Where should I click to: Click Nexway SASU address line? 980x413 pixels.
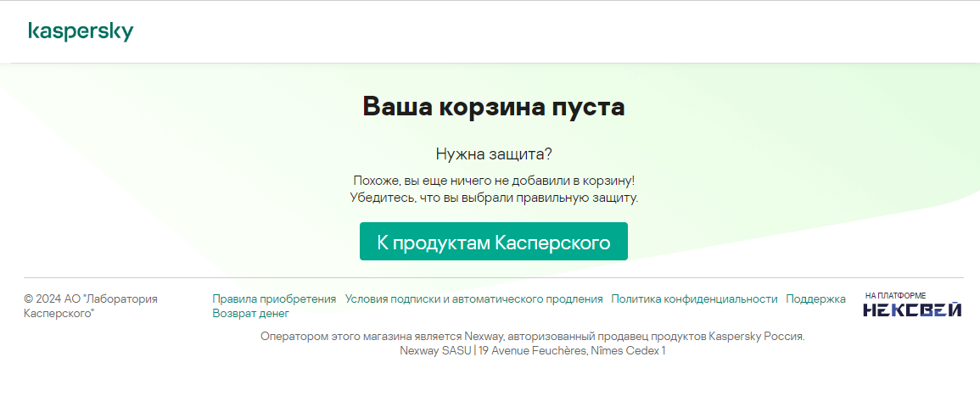coord(533,351)
